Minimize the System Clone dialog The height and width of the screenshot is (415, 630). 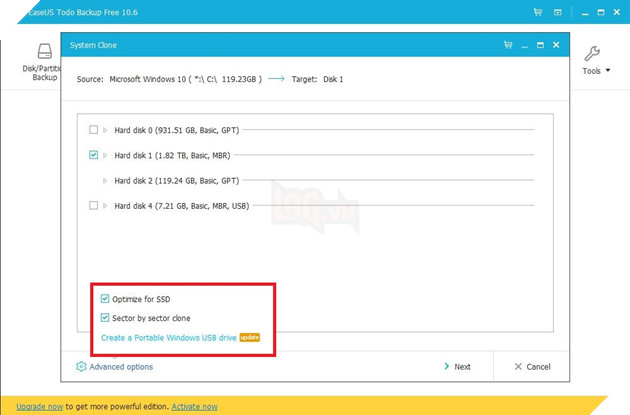[524, 47]
